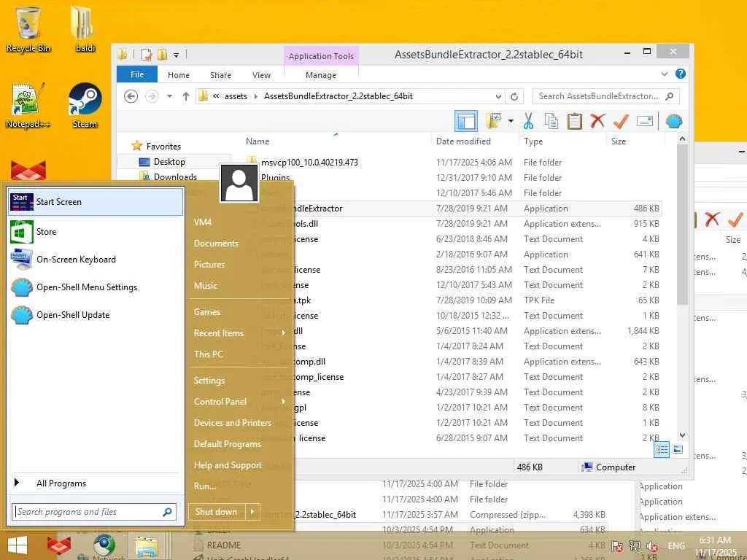The height and width of the screenshot is (560, 747).
Task: Click the red app icon on taskbar
Action: pos(58,545)
